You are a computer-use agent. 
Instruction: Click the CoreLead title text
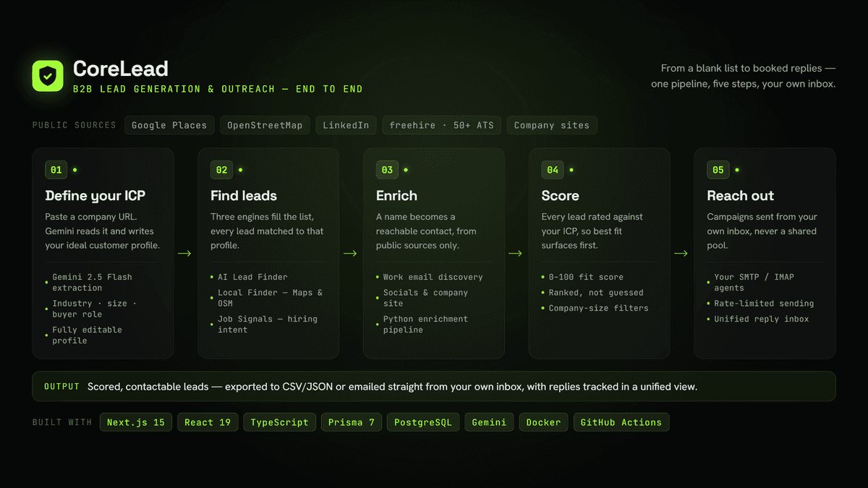(121, 69)
